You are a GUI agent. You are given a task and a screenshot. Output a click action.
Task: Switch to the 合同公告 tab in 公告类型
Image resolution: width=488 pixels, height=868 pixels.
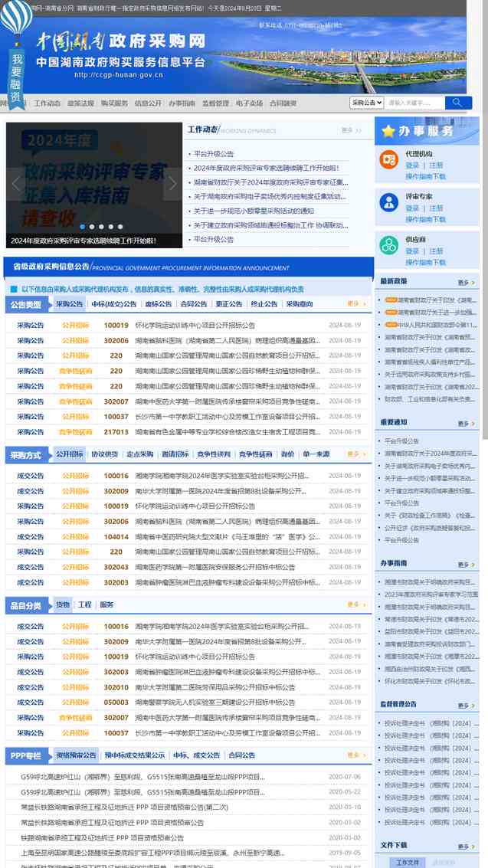click(x=194, y=304)
